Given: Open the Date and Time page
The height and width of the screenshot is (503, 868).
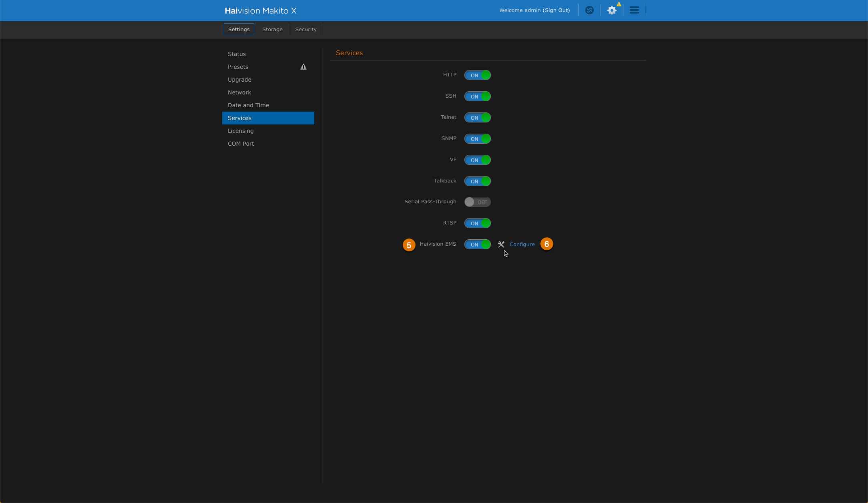Looking at the screenshot, I should (248, 105).
